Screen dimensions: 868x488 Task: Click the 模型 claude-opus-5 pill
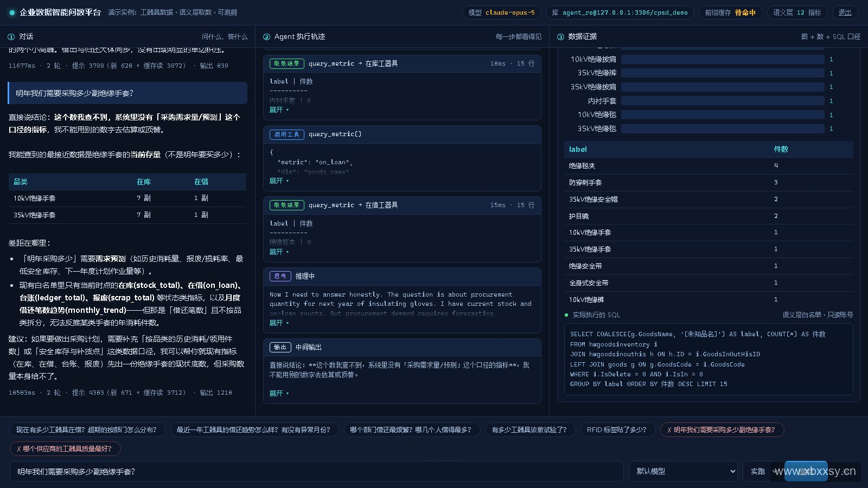pos(501,12)
